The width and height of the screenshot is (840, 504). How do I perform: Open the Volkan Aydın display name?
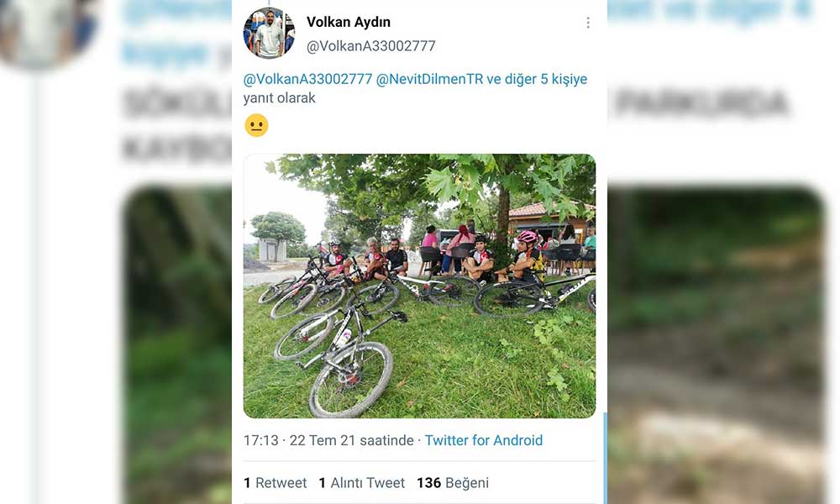(349, 22)
